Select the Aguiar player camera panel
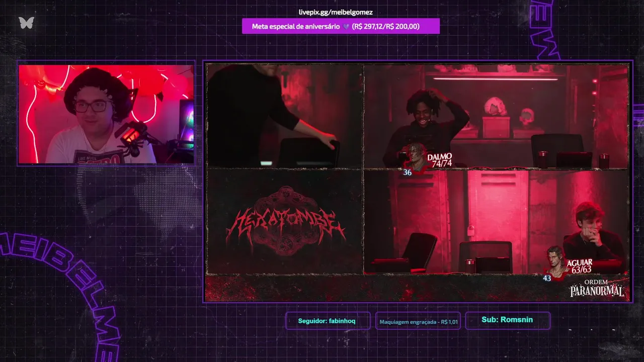 coord(496,222)
